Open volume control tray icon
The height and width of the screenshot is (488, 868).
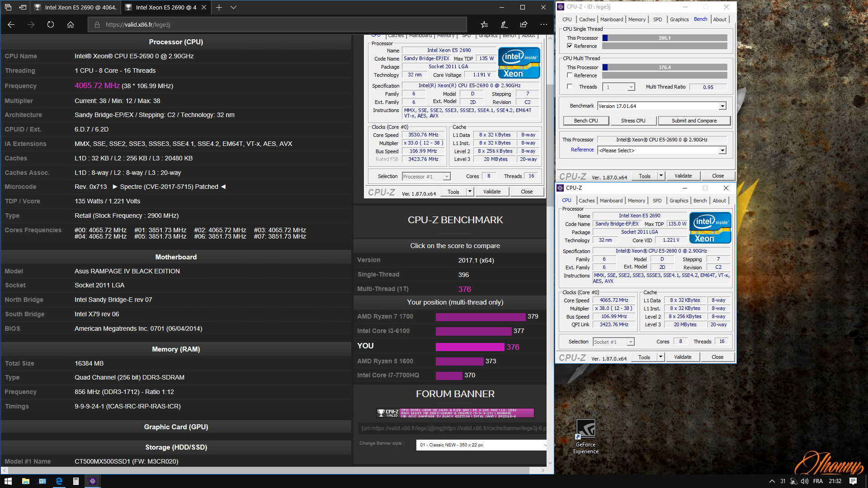805,481
